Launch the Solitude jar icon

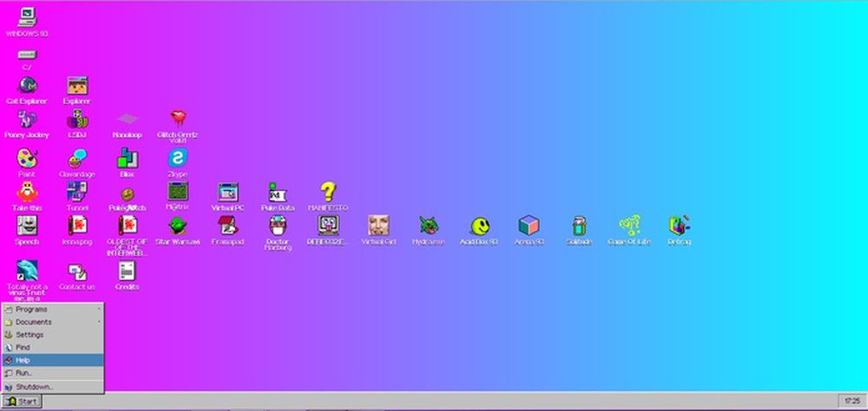[x=580, y=226]
